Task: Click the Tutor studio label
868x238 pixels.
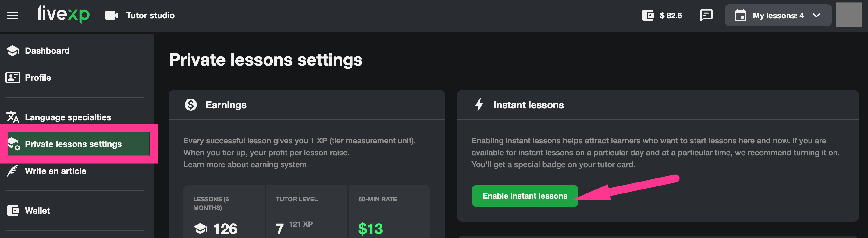Action: (x=150, y=16)
